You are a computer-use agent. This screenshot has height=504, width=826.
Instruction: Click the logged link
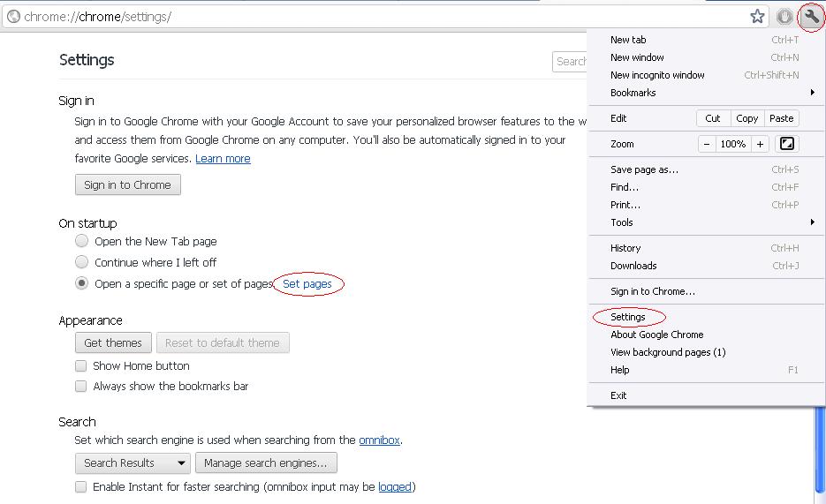395,486
